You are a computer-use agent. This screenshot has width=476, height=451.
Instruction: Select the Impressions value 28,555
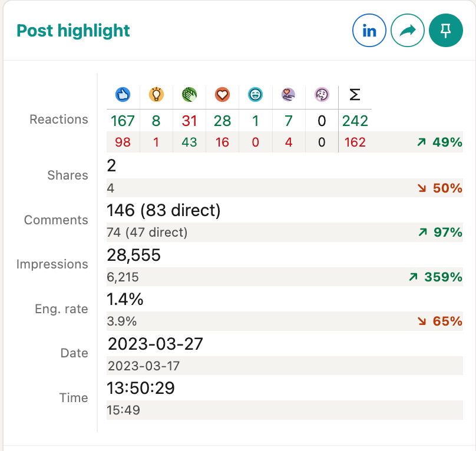[x=134, y=255]
